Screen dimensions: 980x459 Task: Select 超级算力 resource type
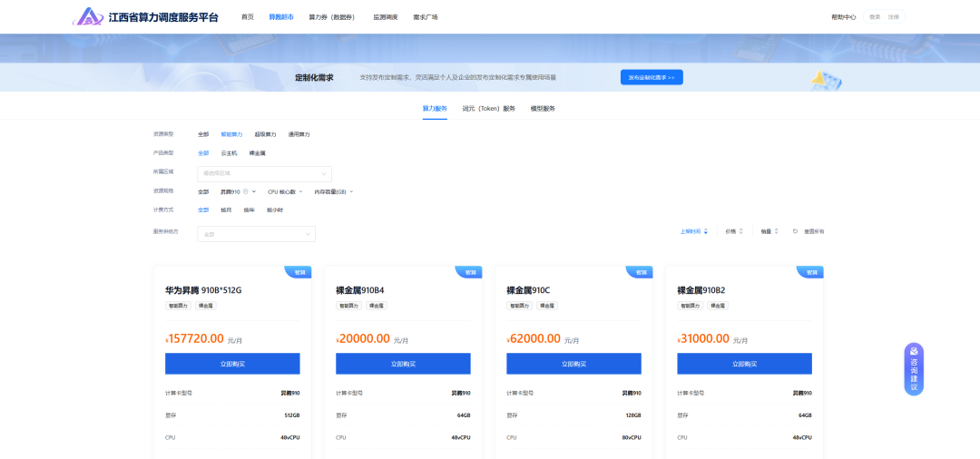pyautogui.click(x=265, y=134)
